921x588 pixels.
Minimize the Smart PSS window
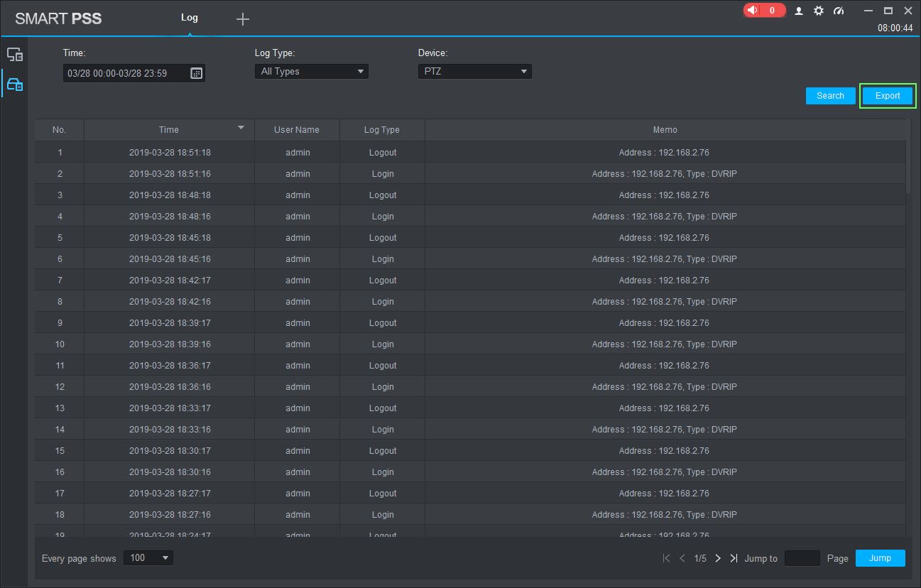(868, 11)
